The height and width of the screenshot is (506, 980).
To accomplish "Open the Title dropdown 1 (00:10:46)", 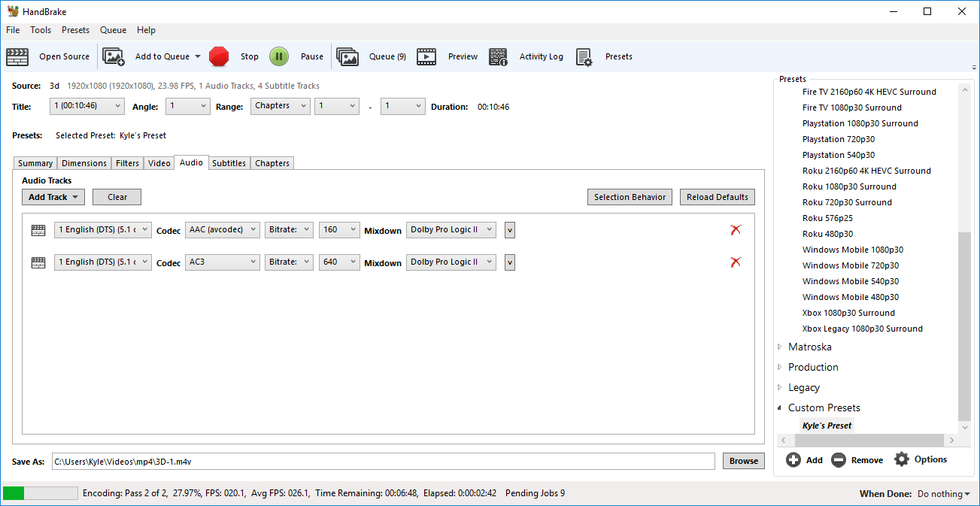I will coord(87,106).
